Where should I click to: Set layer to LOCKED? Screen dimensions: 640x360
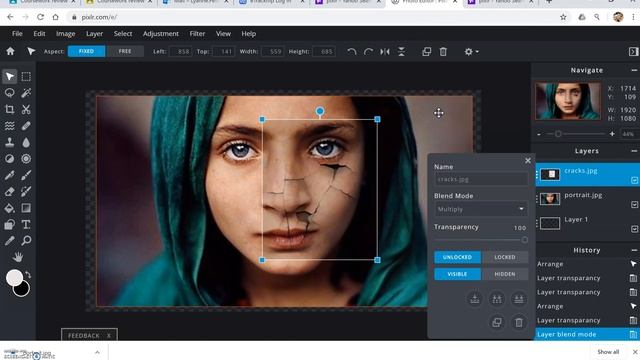(505, 257)
